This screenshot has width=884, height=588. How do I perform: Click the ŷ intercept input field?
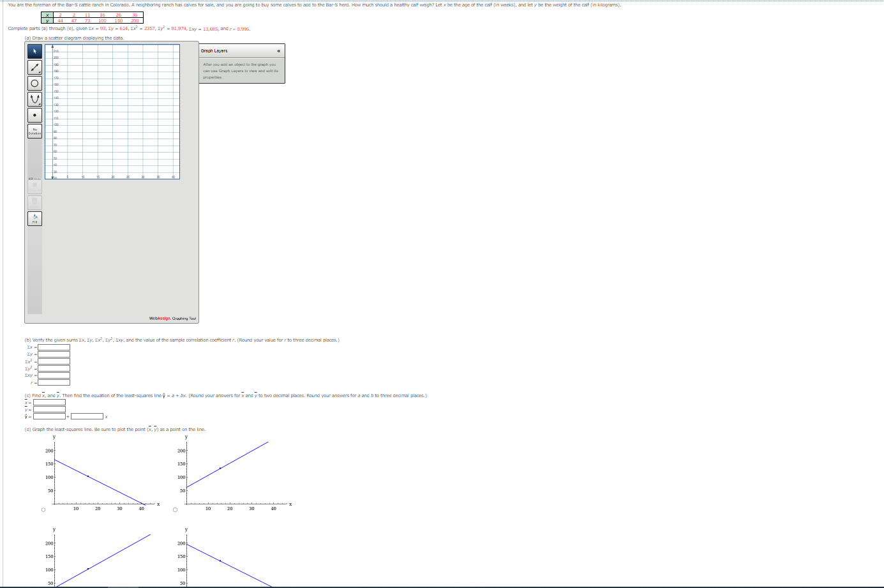(48, 416)
